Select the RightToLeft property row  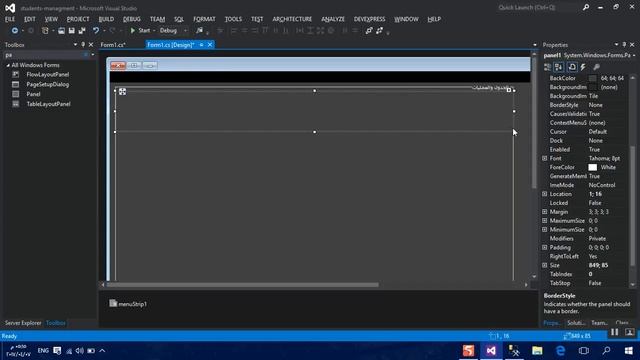(586, 256)
